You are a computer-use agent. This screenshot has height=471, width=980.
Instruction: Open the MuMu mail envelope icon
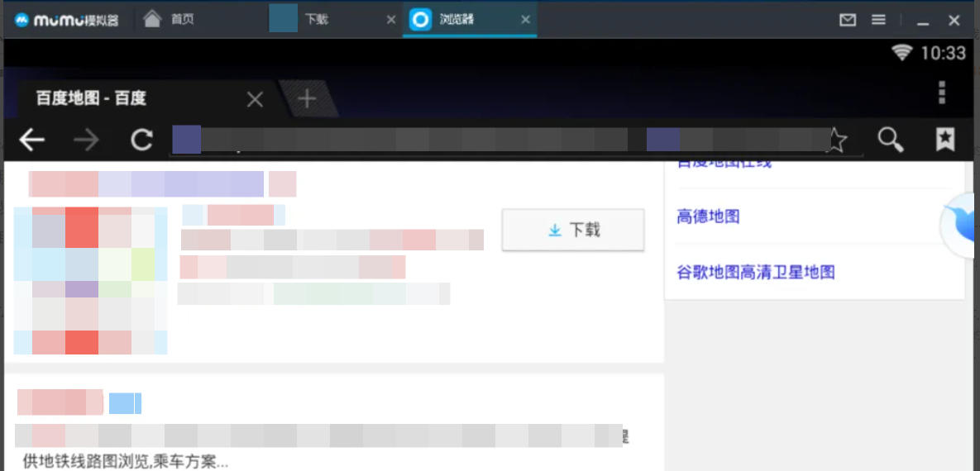[x=848, y=20]
